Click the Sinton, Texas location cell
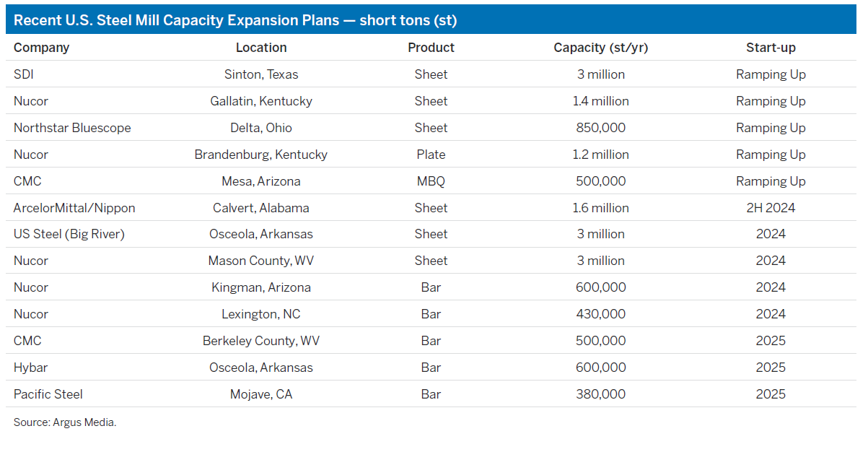 pos(261,74)
